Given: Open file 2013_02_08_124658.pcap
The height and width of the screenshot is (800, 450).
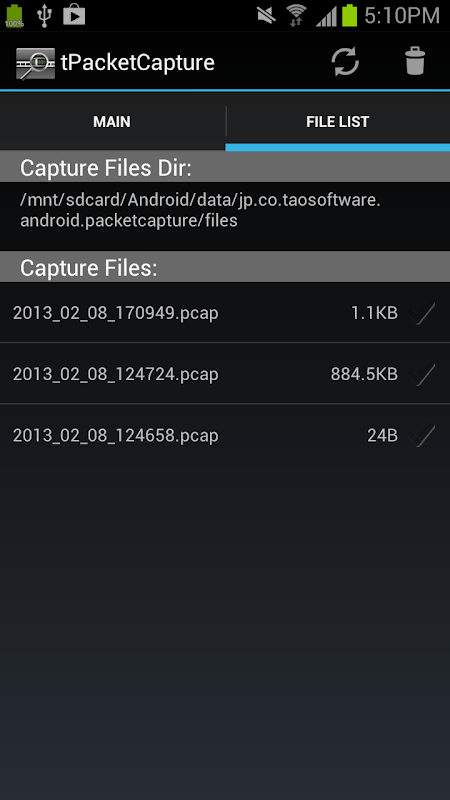Looking at the screenshot, I should coord(225,435).
